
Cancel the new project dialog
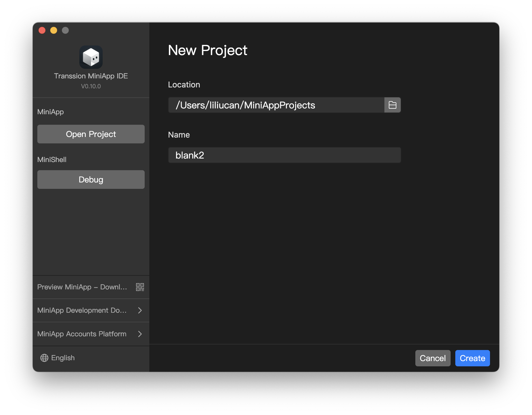pos(433,358)
